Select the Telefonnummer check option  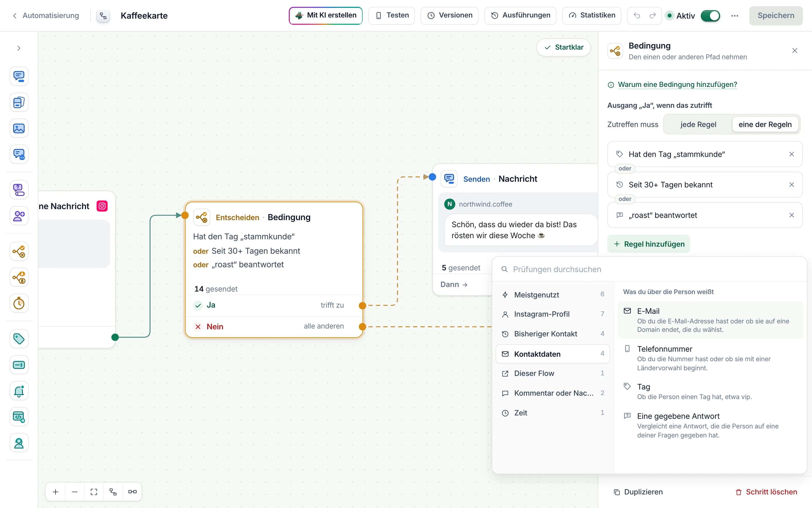pyautogui.click(x=710, y=358)
